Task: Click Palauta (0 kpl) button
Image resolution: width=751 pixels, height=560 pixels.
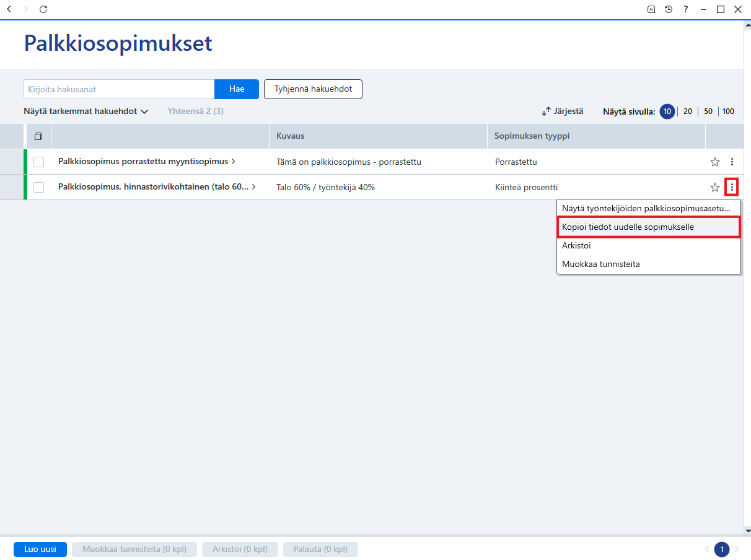Action: (x=320, y=549)
